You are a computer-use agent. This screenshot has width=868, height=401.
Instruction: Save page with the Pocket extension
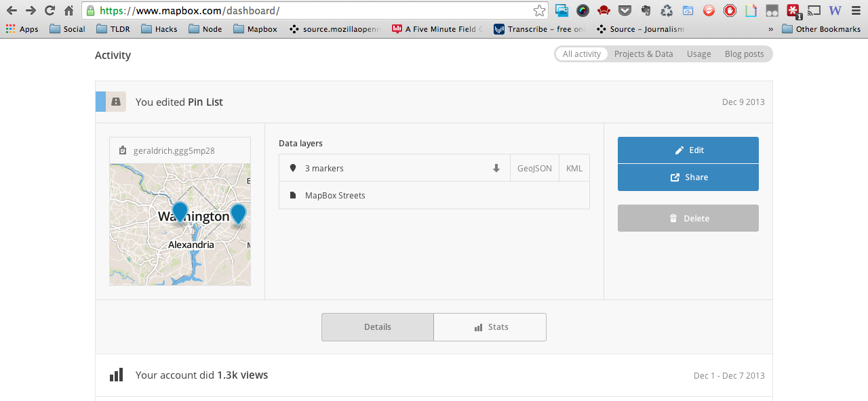coord(625,10)
